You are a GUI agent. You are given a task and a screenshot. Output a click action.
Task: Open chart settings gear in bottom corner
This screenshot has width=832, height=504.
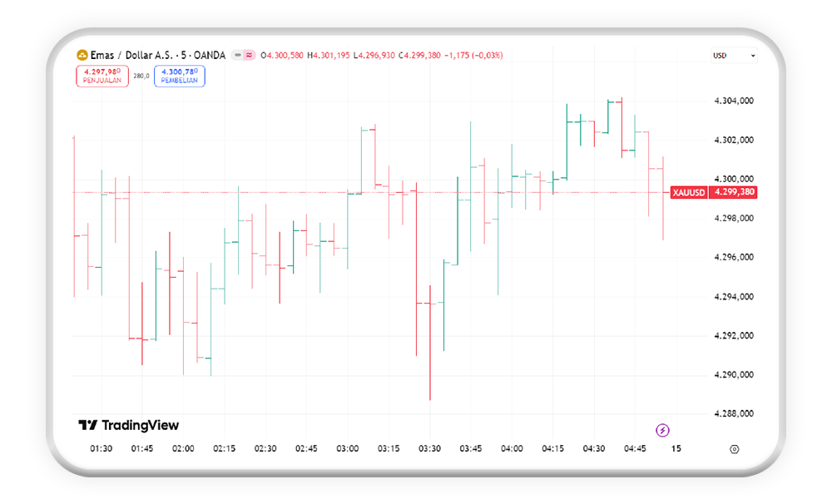point(734,449)
